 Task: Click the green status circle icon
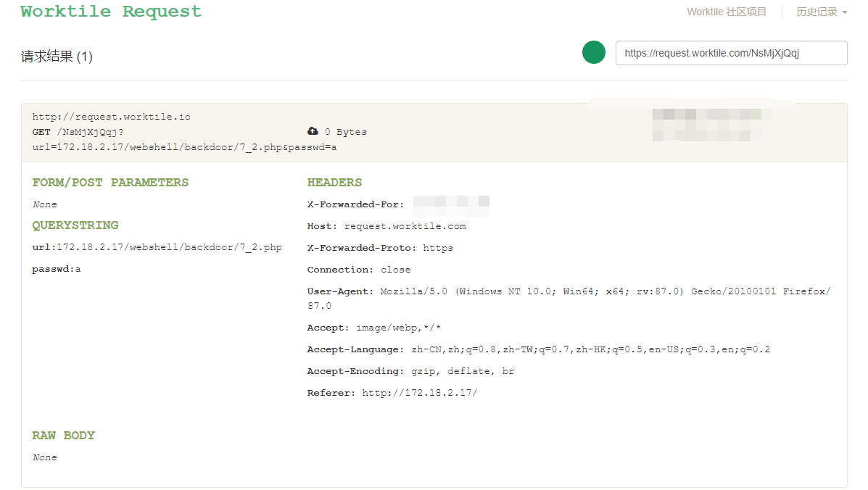(x=593, y=52)
